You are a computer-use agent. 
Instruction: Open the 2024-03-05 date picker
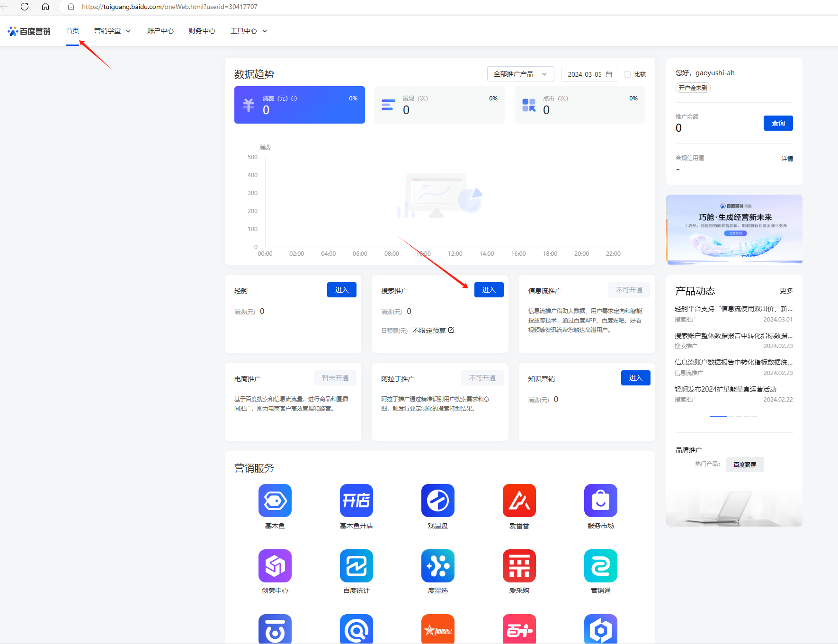[590, 74]
